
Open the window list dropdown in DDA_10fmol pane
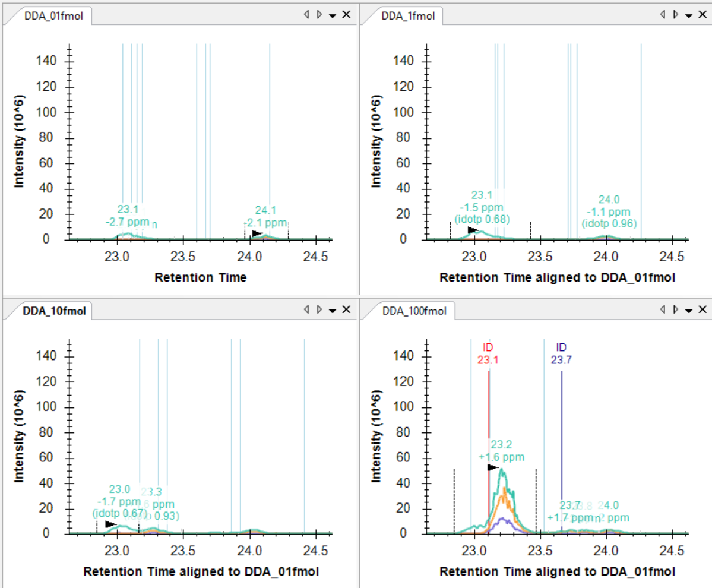pos(333,309)
